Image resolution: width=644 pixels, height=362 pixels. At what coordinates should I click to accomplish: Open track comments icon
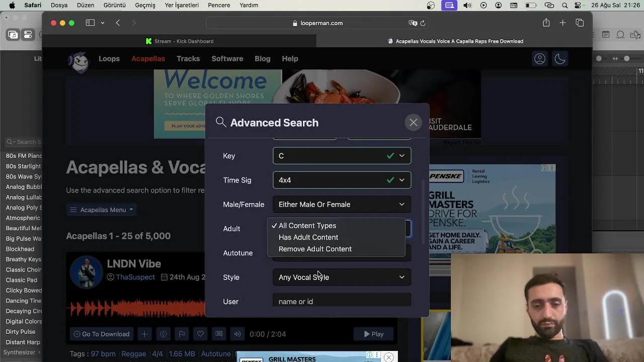(x=219, y=334)
